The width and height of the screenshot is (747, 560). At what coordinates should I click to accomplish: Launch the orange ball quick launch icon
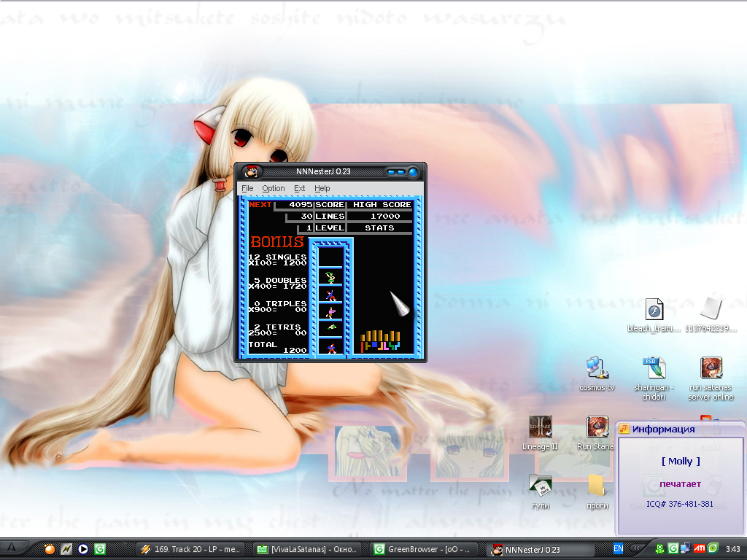pyautogui.click(x=49, y=549)
